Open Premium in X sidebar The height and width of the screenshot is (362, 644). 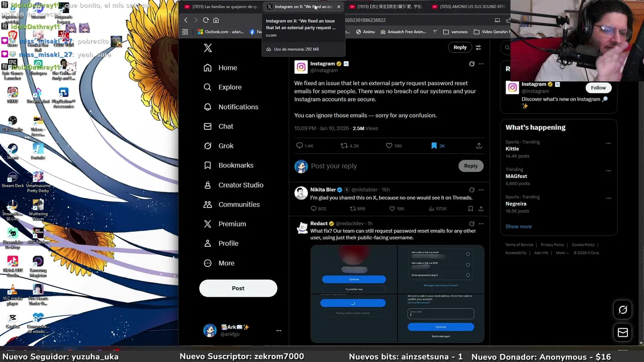tap(224, 224)
